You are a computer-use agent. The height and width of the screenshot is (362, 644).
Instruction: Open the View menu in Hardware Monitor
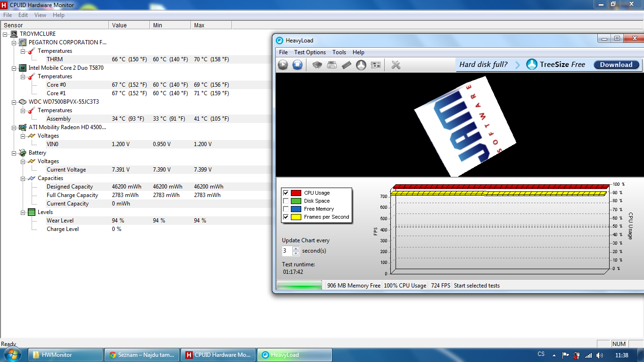[40, 15]
